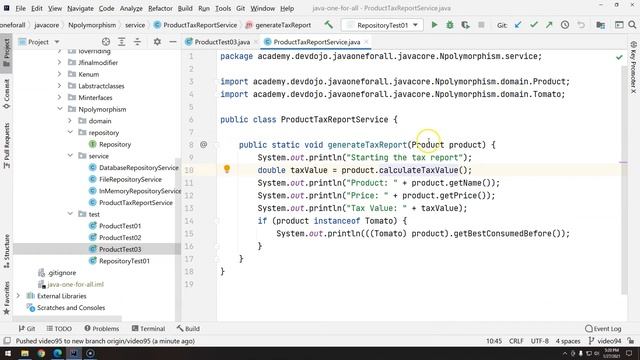Image resolution: width=640 pixels, height=360 pixels.
Task: Select DatabaseRepositoryService in project tree
Action: (x=139, y=167)
